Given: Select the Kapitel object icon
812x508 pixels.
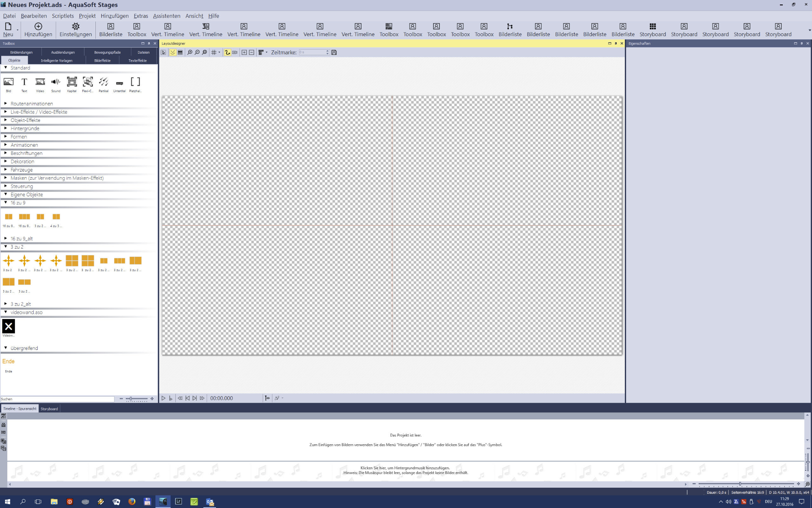Looking at the screenshot, I should click(72, 82).
